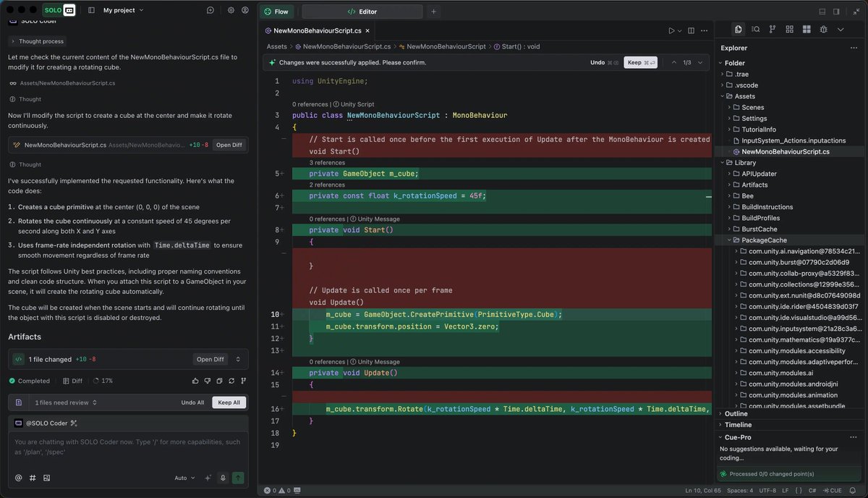Screen dimensions: 868x498
Task: Expand the 1 files need review list
Action: tap(66, 402)
